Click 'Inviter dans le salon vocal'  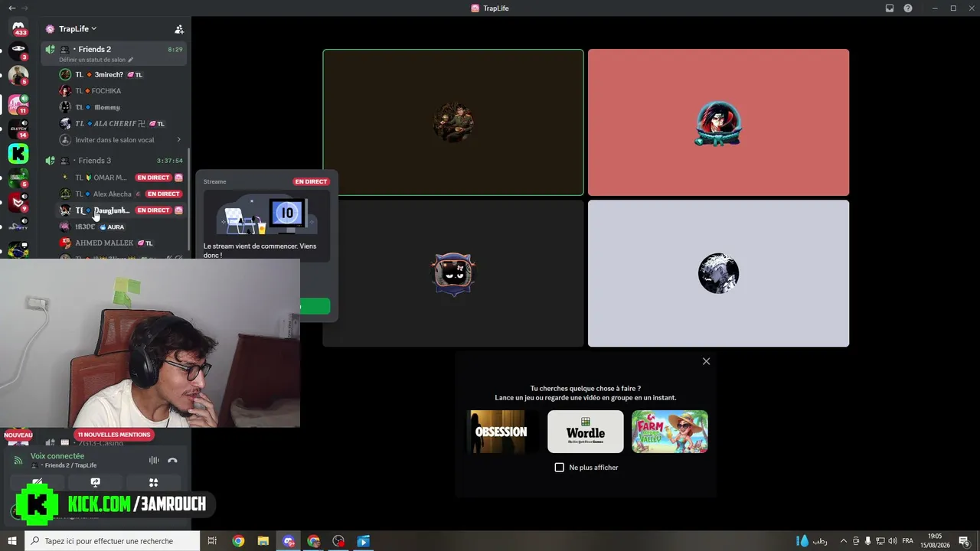[115, 140]
